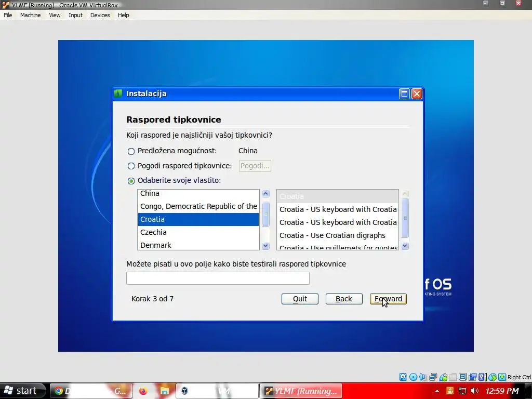Close the Instalacija installer window

click(x=417, y=94)
